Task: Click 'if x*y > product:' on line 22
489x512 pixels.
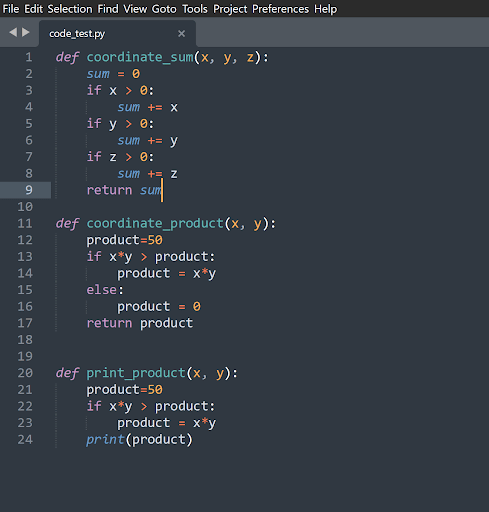Action: [151, 406]
